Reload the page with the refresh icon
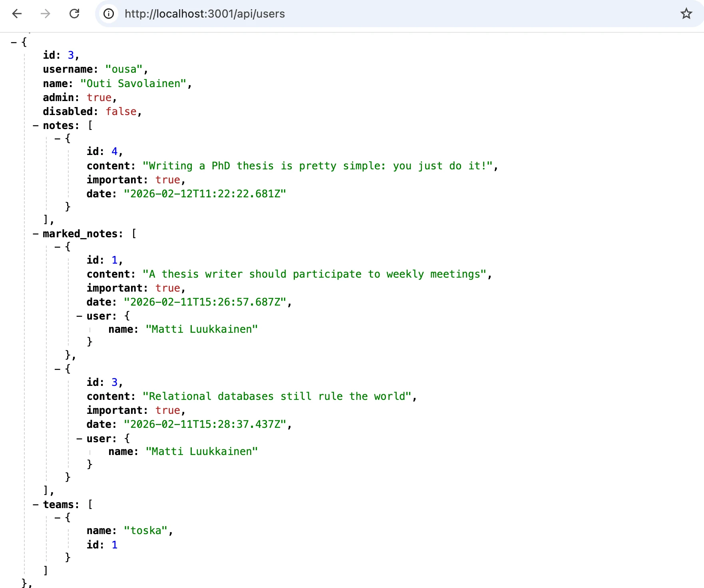This screenshot has width=704, height=588. click(x=74, y=14)
